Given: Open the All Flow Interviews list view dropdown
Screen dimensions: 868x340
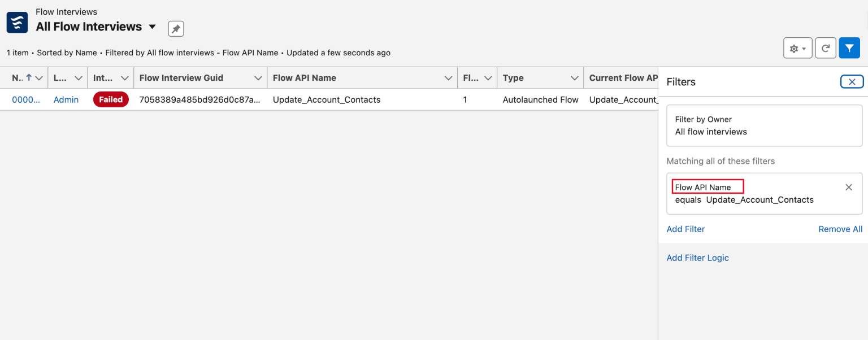Looking at the screenshot, I should pyautogui.click(x=152, y=27).
